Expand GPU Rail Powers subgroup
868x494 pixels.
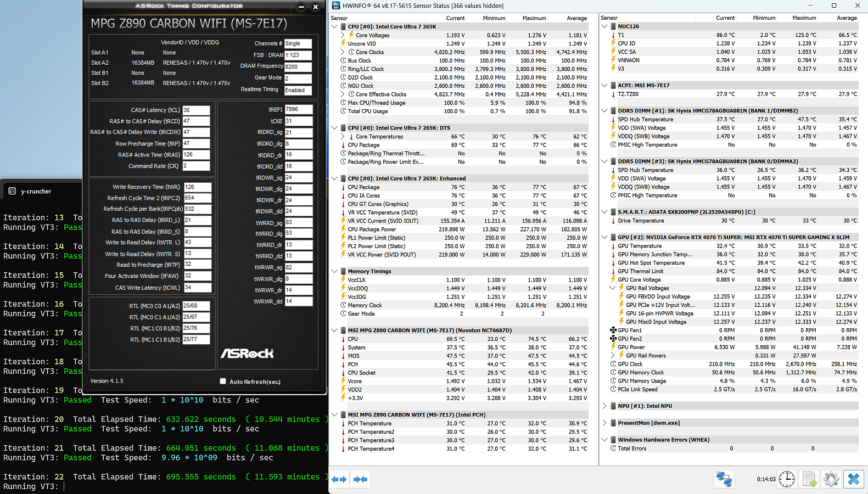click(613, 356)
